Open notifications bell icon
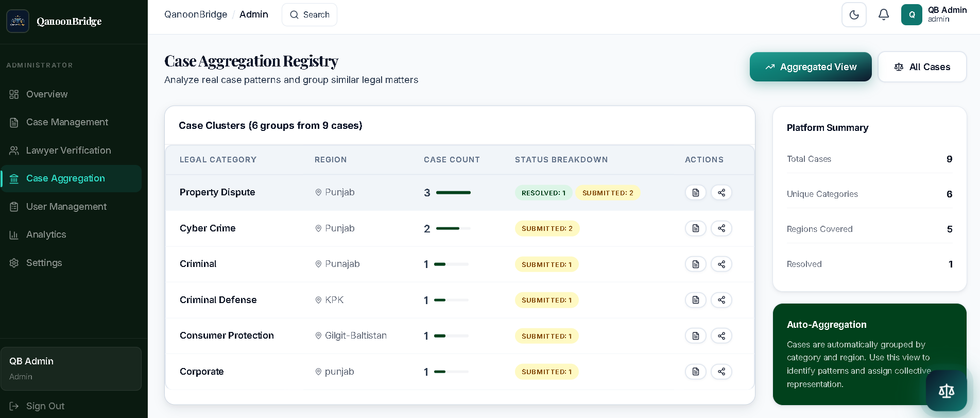 (884, 15)
